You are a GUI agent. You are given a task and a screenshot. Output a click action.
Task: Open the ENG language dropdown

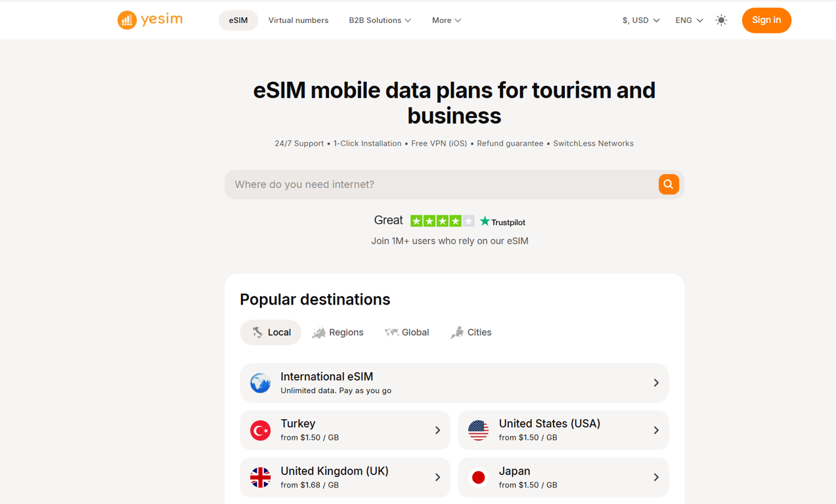[x=689, y=20]
